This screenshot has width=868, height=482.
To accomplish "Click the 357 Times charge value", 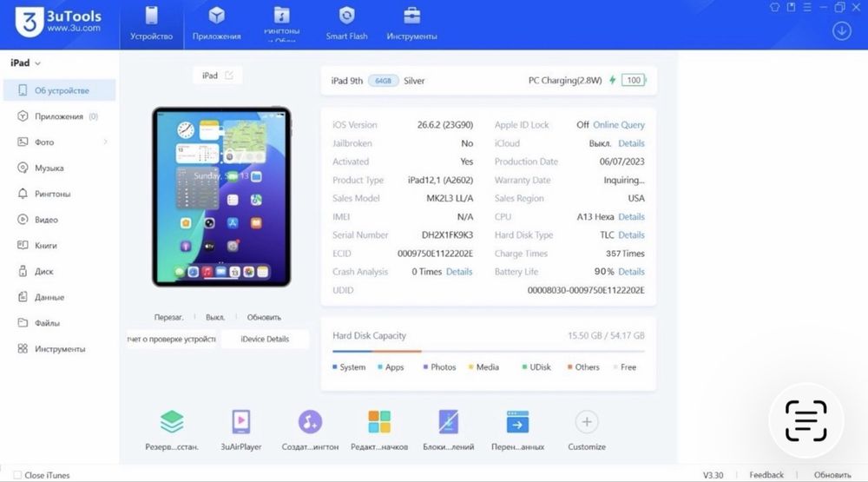I will (625, 254).
